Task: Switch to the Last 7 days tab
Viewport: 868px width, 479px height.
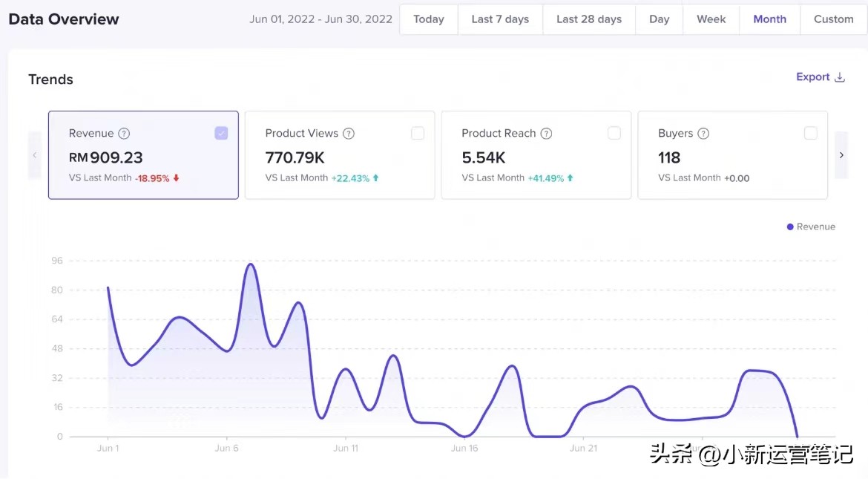Action: click(500, 19)
